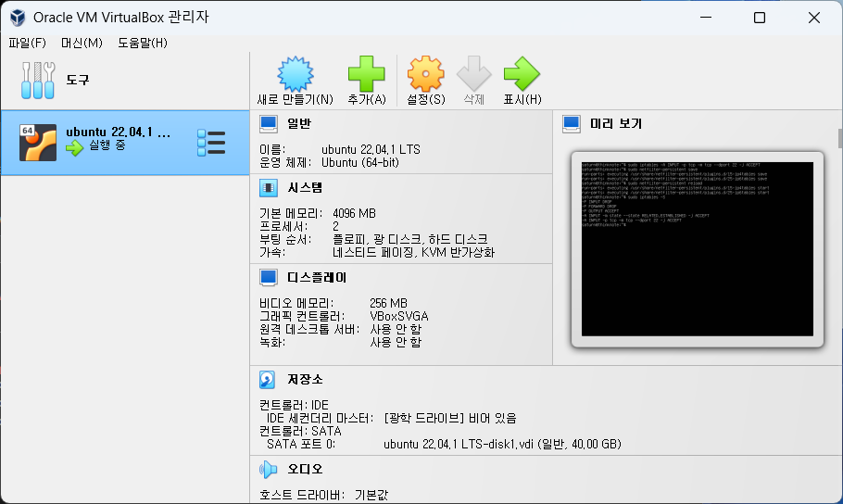Open the 저장소 section heading link
843x504 pixels.
305,380
